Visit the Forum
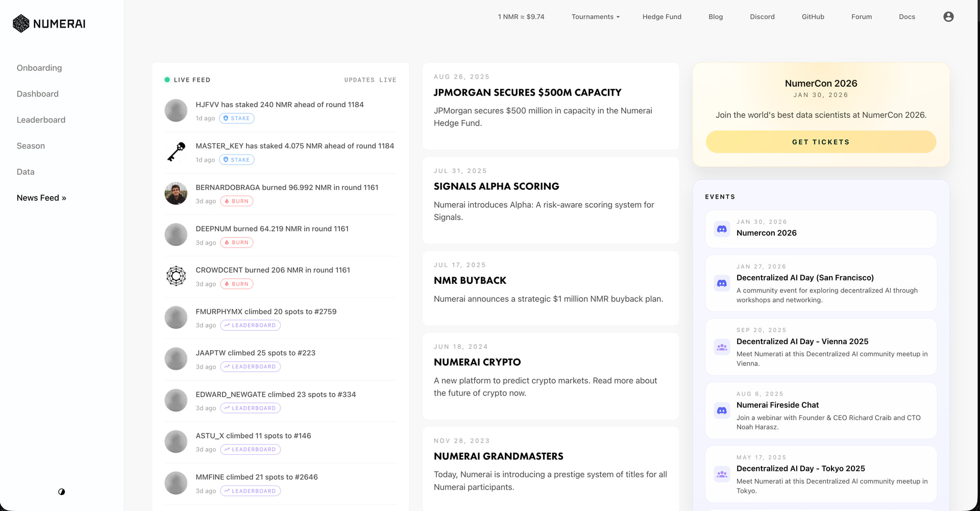The height and width of the screenshot is (511, 980). tap(862, 17)
